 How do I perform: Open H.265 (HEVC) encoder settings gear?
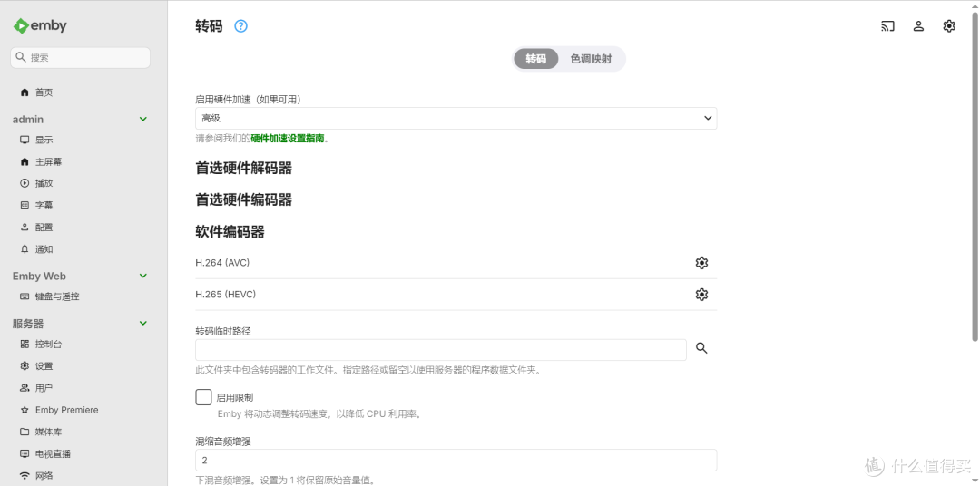(x=701, y=294)
